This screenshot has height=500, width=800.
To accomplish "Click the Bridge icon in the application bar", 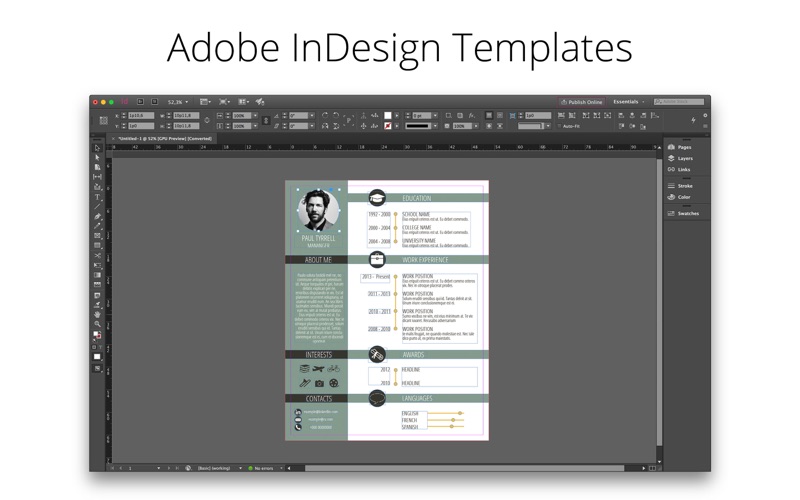I will pyautogui.click(x=140, y=102).
